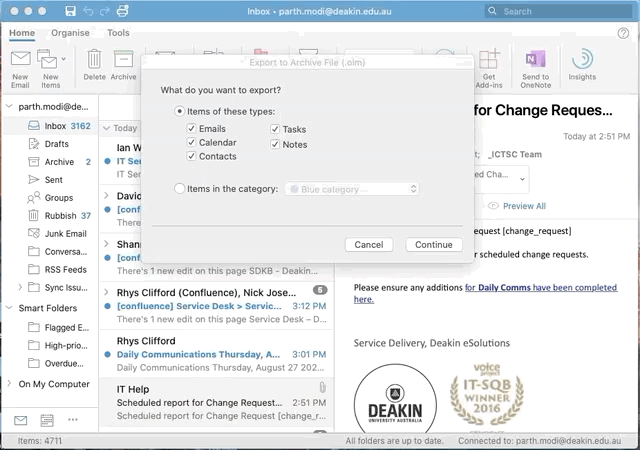Open the Conversation History folder
This screenshot has height=450, width=640.
pyautogui.click(x=51, y=252)
